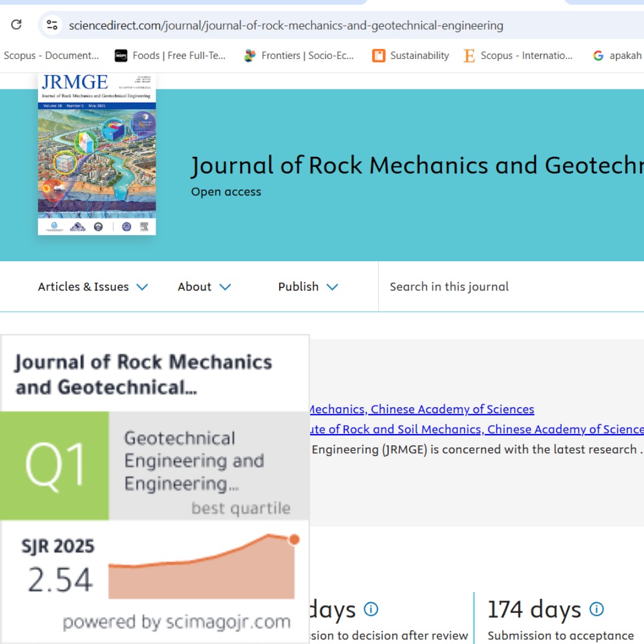Click the 174 days metric
The width and height of the screenshot is (644, 644).
click(x=534, y=609)
